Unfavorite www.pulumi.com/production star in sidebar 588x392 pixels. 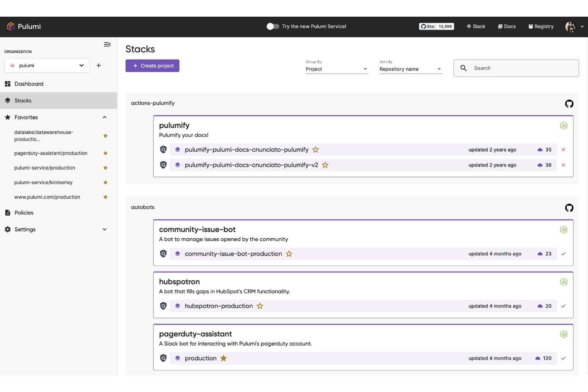[x=105, y=197]
